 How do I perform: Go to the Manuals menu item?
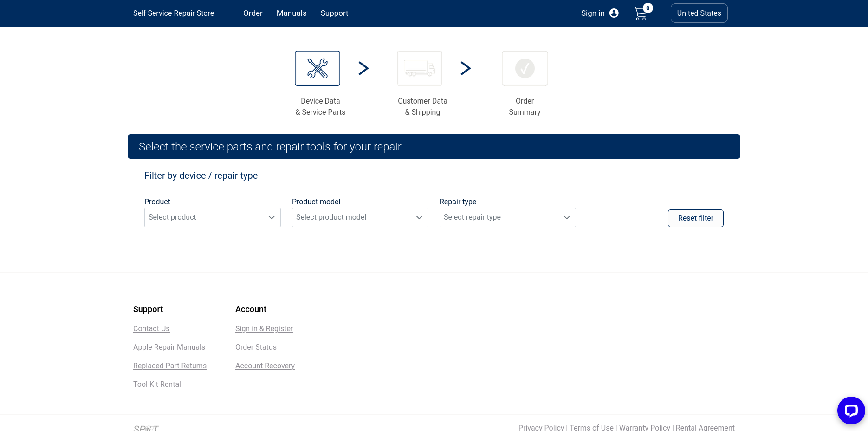[291, 13]
